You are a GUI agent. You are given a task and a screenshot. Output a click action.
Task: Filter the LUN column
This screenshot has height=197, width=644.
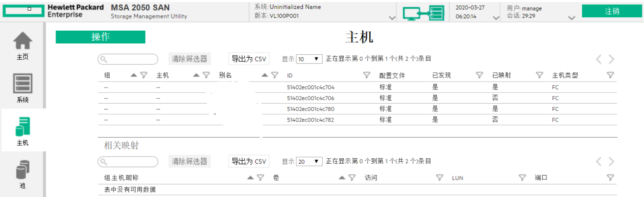click(x=522, y=178)
